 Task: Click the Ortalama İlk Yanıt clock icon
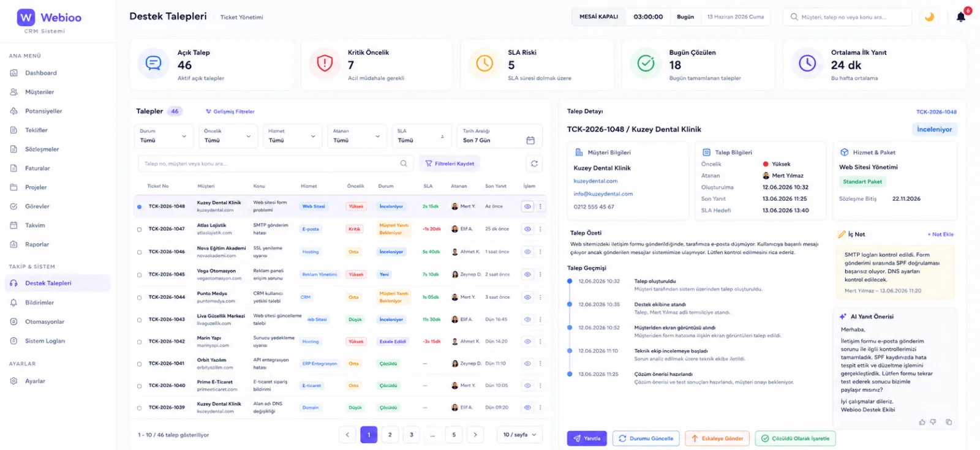coord(807,63)
